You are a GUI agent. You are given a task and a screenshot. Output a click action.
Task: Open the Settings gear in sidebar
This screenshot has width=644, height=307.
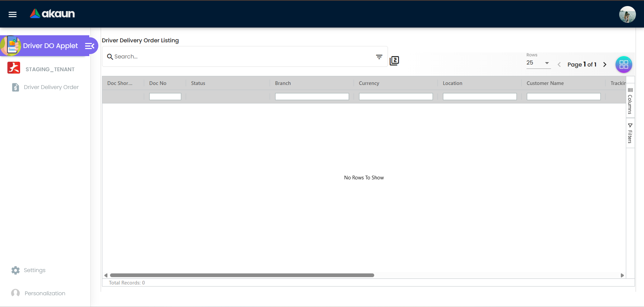tap(15, 270)
